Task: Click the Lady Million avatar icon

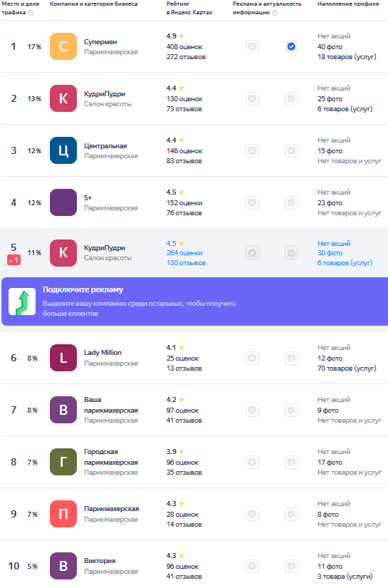Action: click(63, 358)
